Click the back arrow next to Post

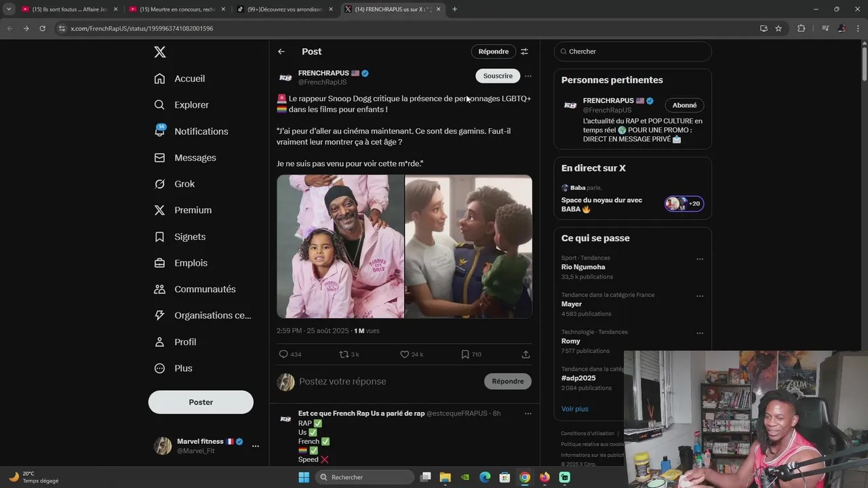coord(281,52)
